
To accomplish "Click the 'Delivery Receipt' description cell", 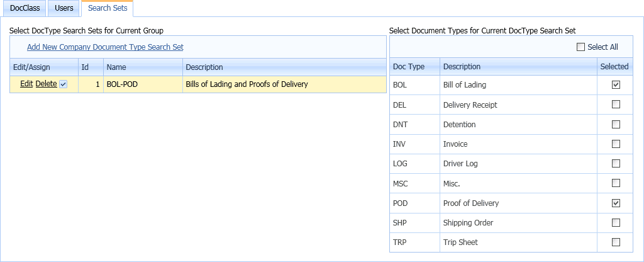I will point(518,105).
